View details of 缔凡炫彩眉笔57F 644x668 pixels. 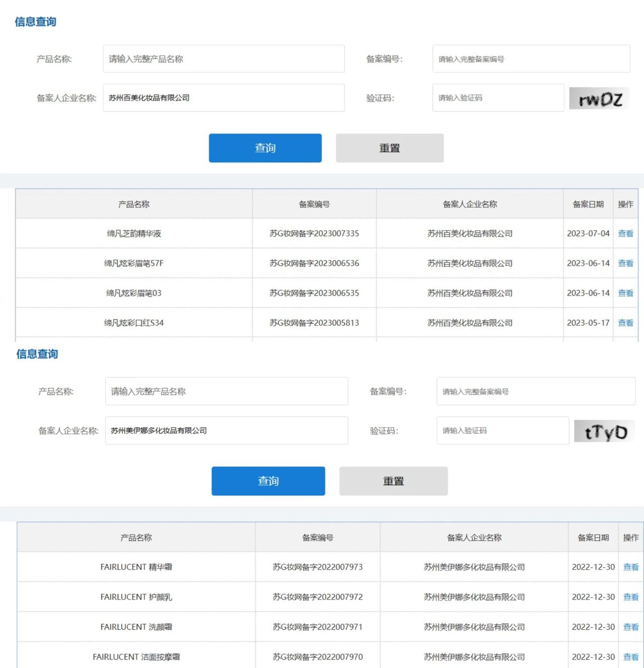(625, 263)
